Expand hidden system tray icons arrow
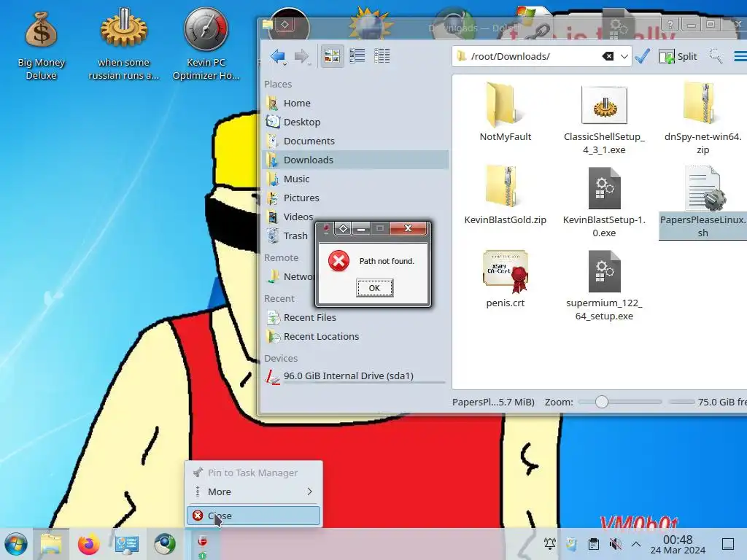 coord(636,544)
